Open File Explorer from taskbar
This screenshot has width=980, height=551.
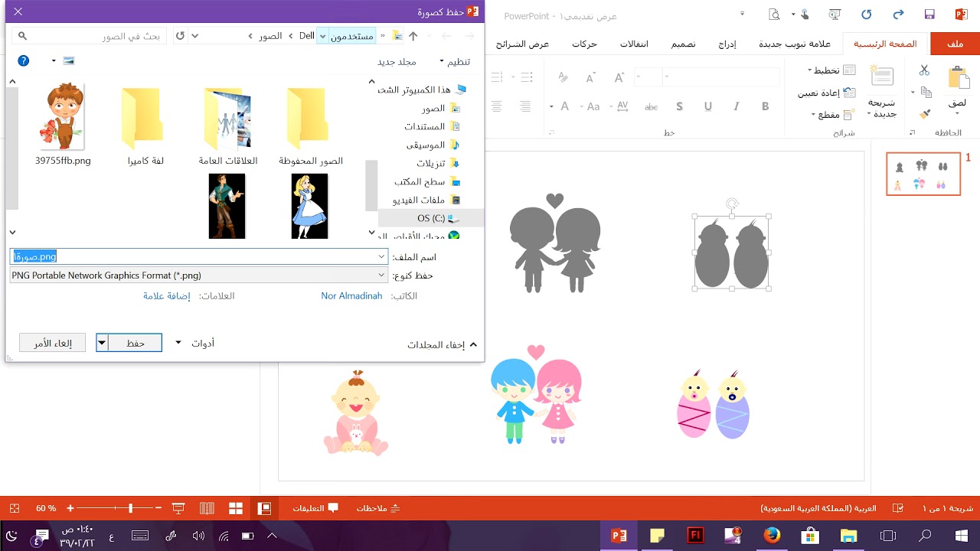[848, 535]
